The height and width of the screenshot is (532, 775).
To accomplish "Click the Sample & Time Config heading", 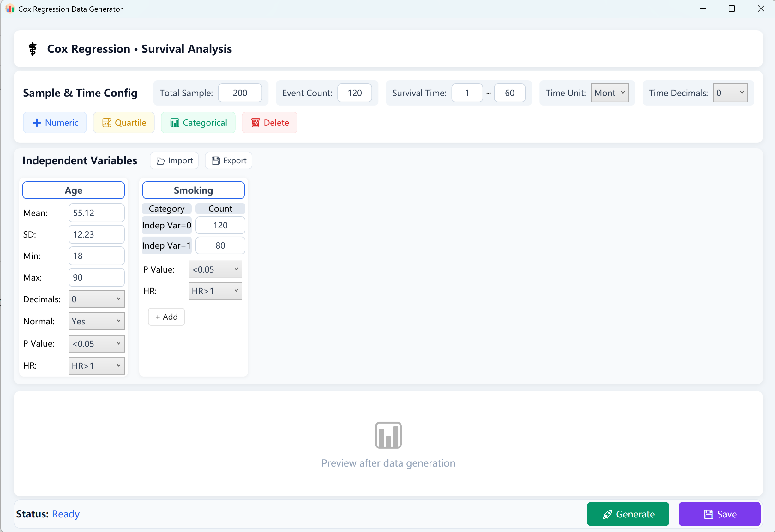I will 80,93.
